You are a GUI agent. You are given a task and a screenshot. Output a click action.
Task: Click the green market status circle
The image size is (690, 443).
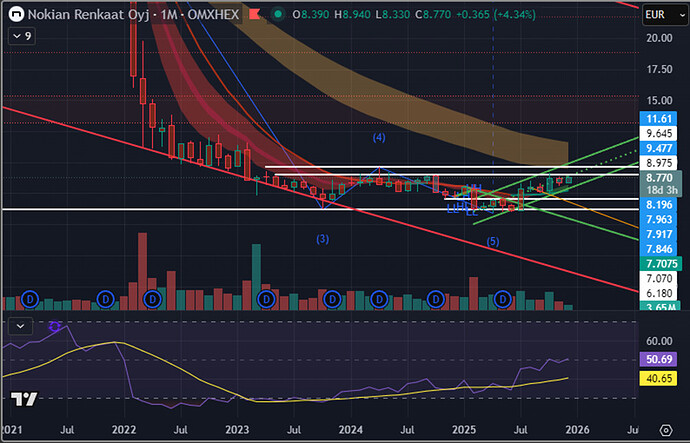click(278, 15)
